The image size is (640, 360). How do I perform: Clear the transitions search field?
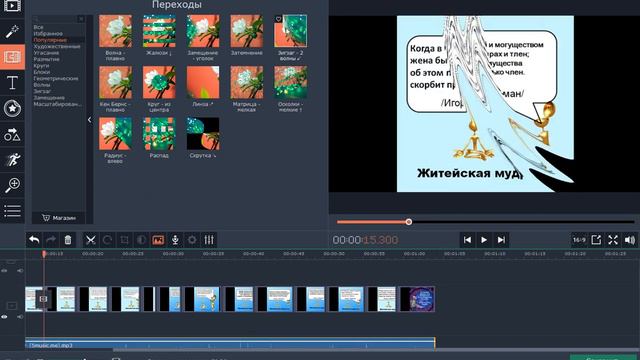[x=81, y=19]
